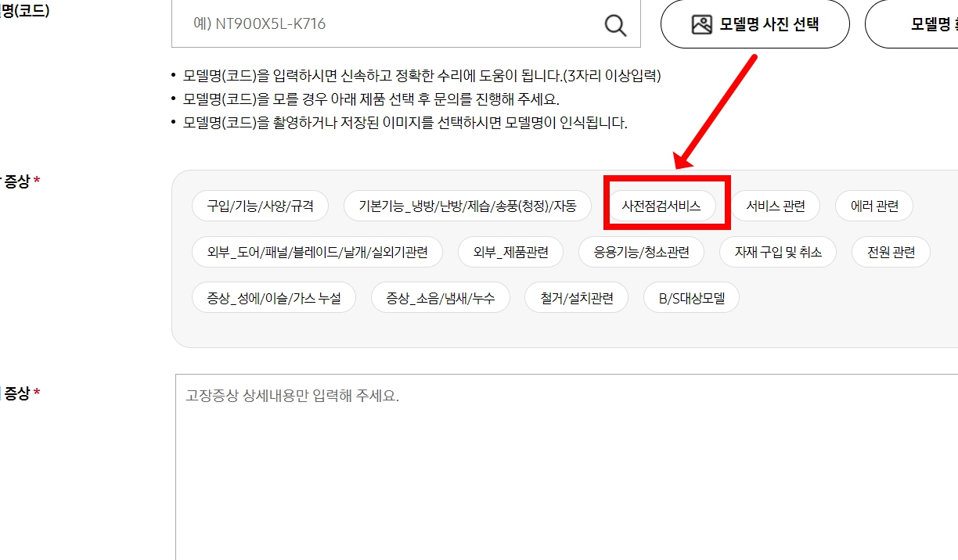
Task: Toggle the 서비스 관련 symptom chip
Action: [776, 205]
